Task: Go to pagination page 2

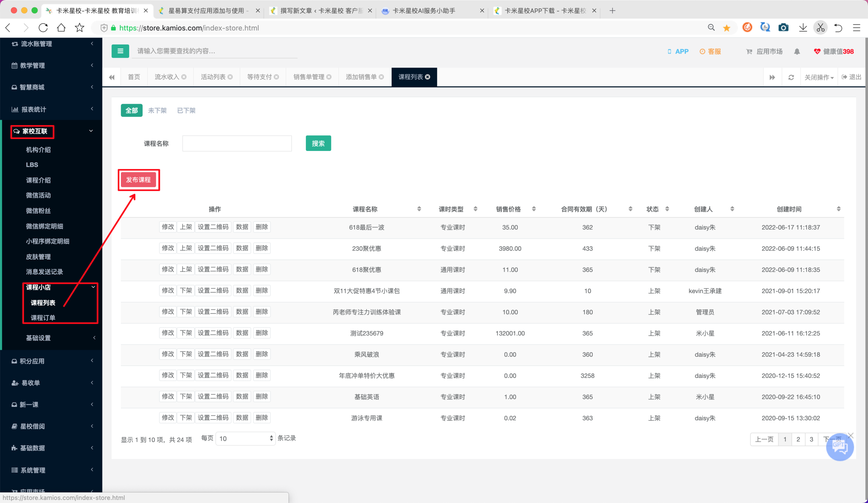Action: (798, 439)
